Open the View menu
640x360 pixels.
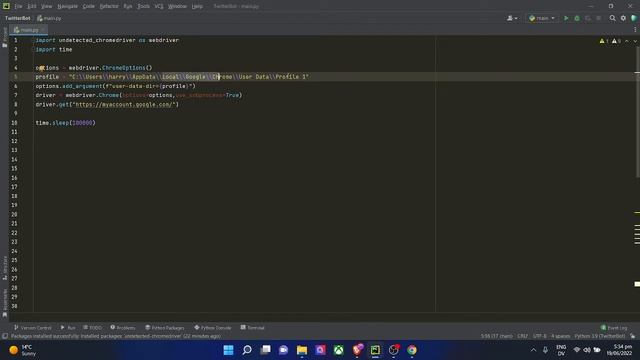point(47,7)
